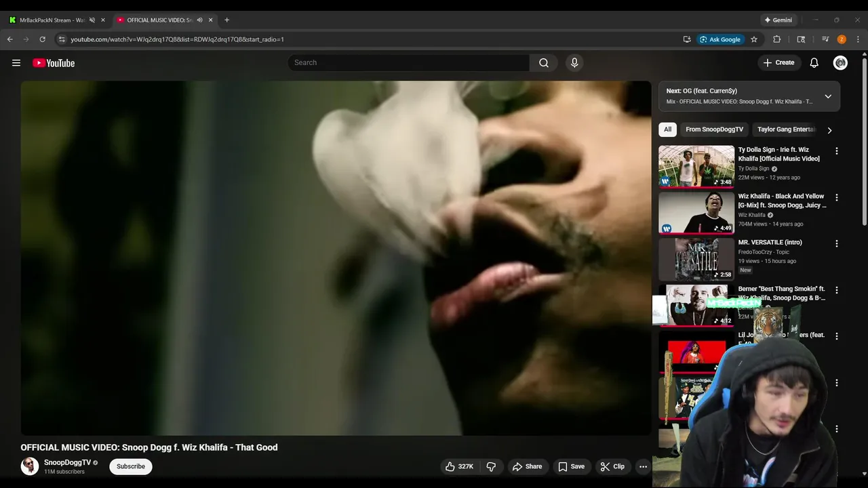This screenshot has height=488, width=868.
Task: Open the Ty Dolla $ign channel name
Action: pyautogui.click(x=753, y=168)
